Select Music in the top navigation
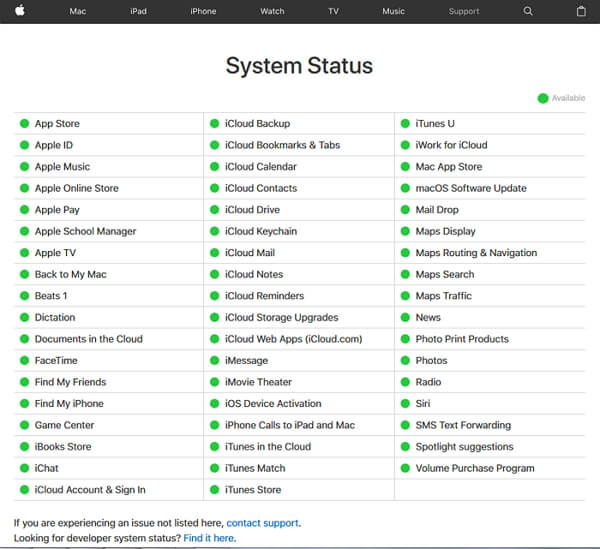Screen dimensions: 600x549 pyautogui.click(x=394, y=11)
